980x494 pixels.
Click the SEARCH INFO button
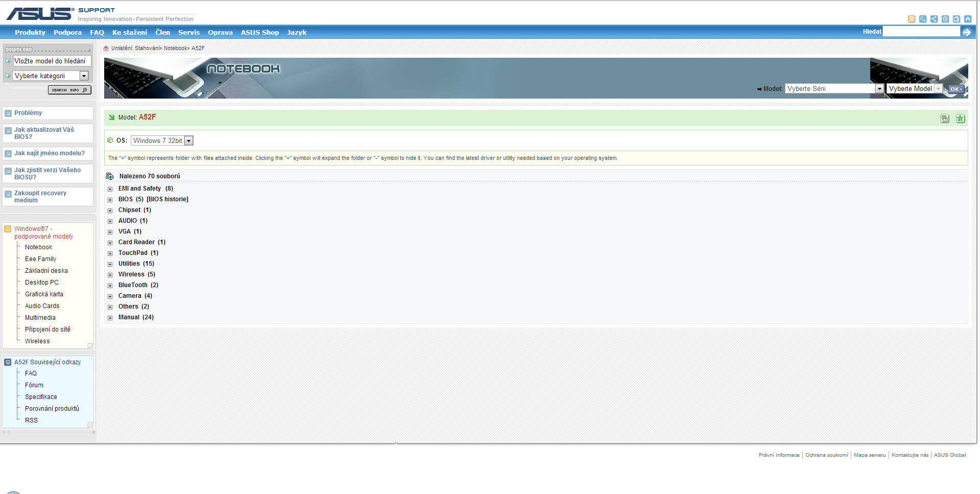[69, 90]
